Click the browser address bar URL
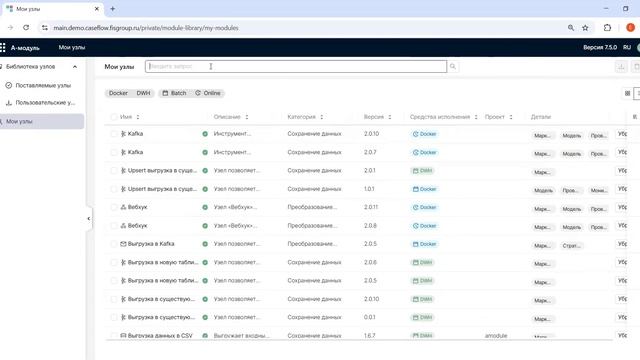Image resolution: width=640 pixels, height=360 pixels. pyautogui.click(x=146, y=28)
